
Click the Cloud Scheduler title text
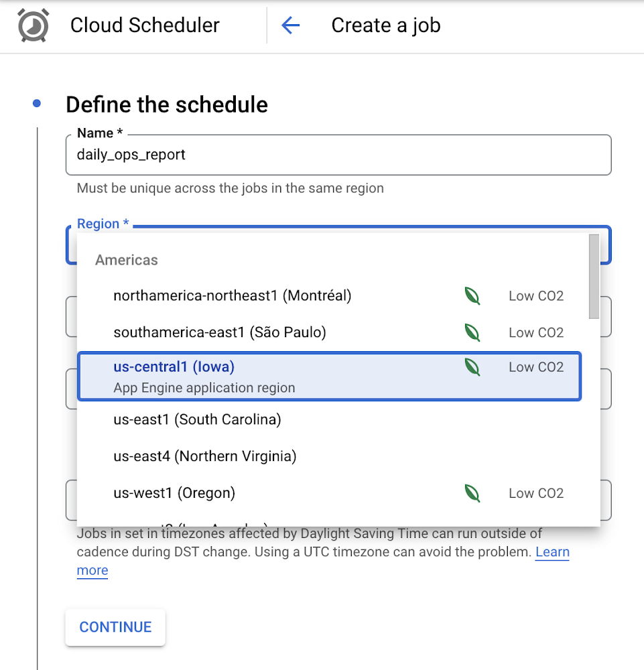point(145,25)
